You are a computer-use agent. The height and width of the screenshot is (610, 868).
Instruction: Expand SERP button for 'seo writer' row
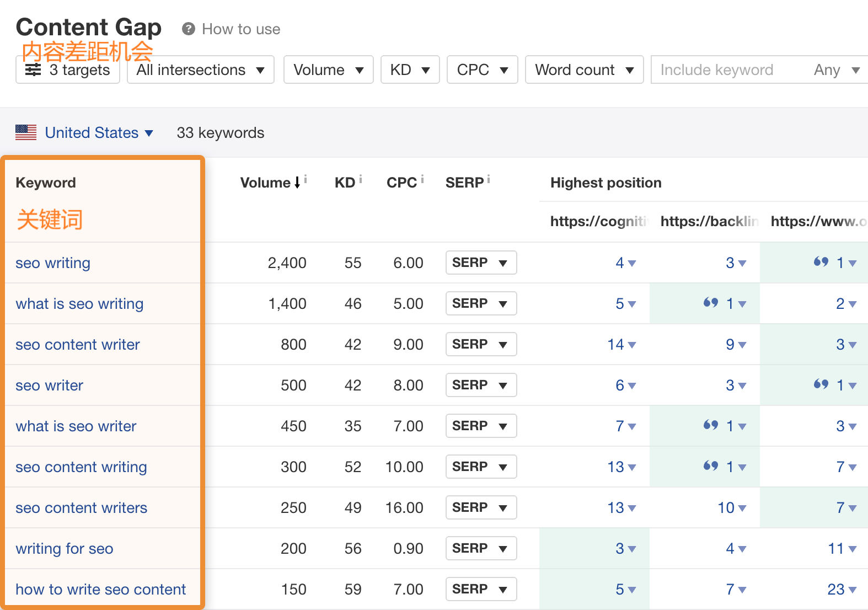(480, 385)
